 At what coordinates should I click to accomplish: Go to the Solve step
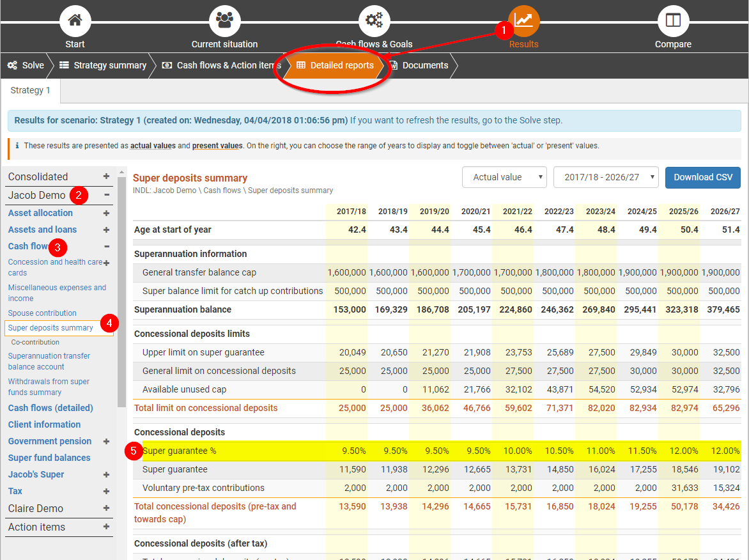[x=26, y=65]
